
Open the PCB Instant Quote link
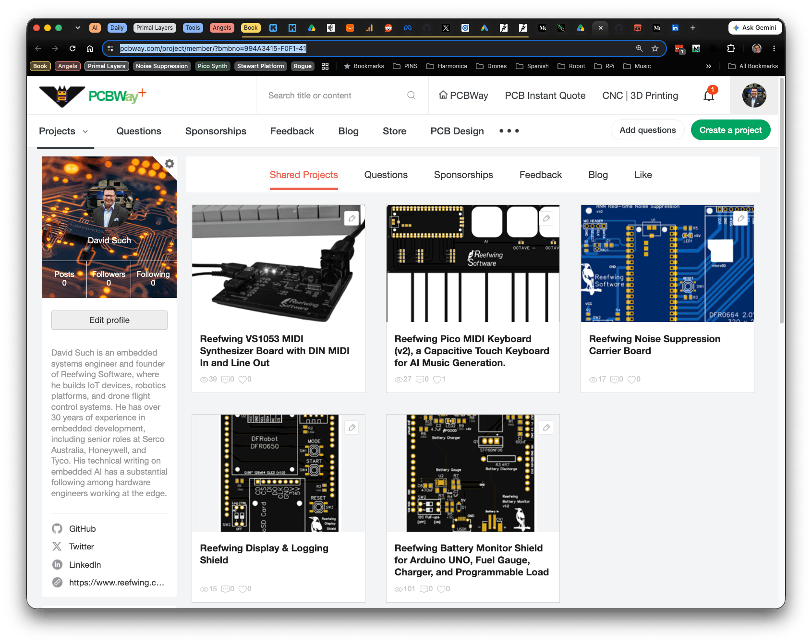[545, 95]
